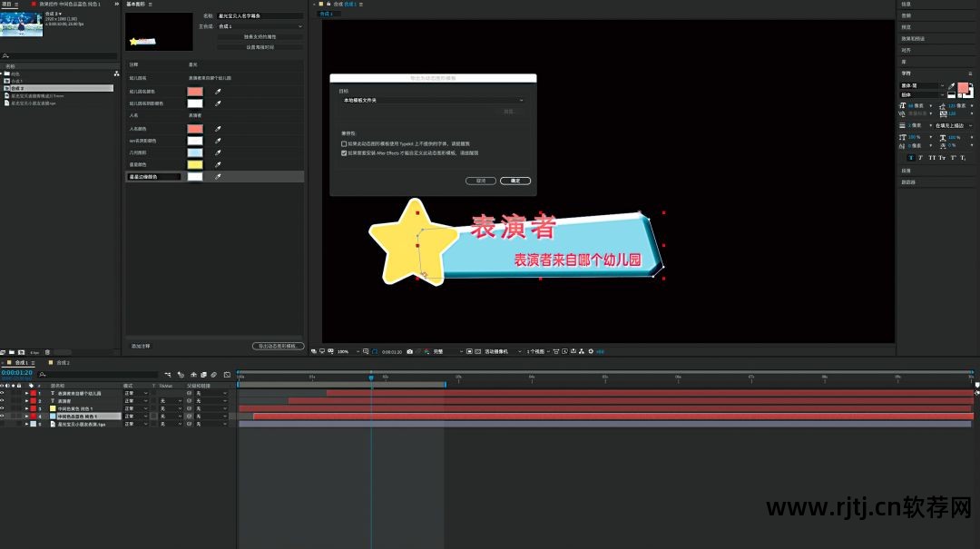Viewport: 980px width, 549px height.
Task: Click the yellow star color swatch
Action: pyautogui.click(x=195, y=164)
